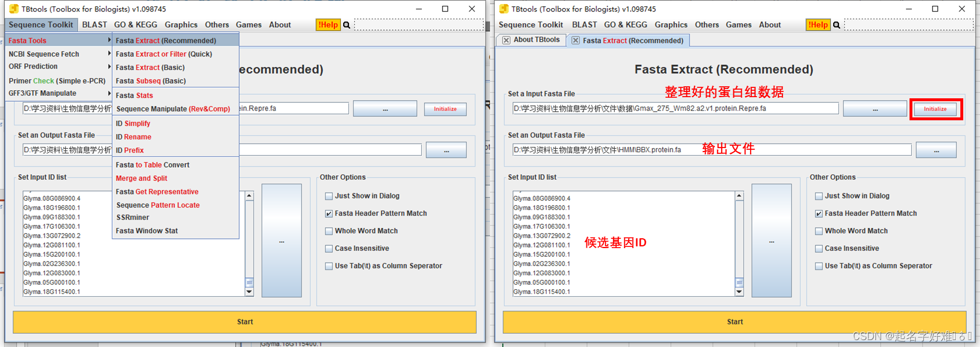Select Merge and Split entry

pyautogui.click(x=176, y=178)
